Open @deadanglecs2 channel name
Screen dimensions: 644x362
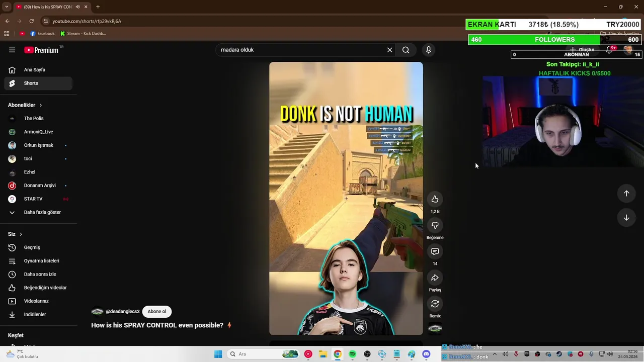[122, 312]
